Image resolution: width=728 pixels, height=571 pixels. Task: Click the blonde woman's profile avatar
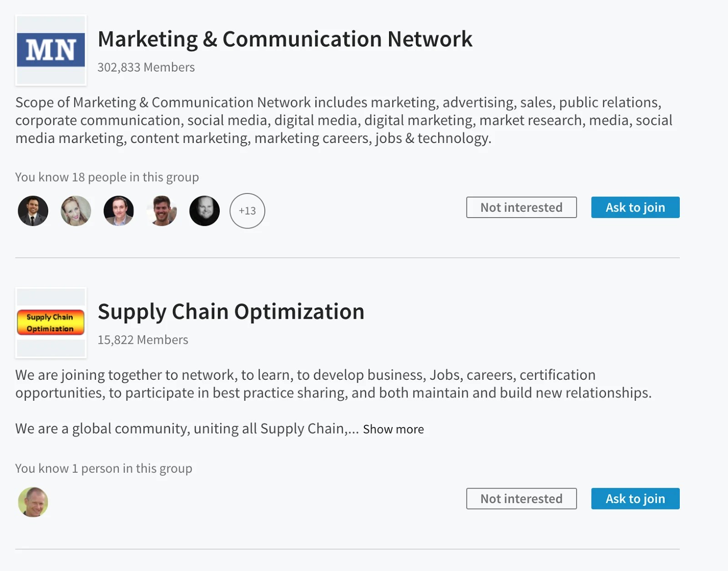pyautogui.click(x=76, y=211)
